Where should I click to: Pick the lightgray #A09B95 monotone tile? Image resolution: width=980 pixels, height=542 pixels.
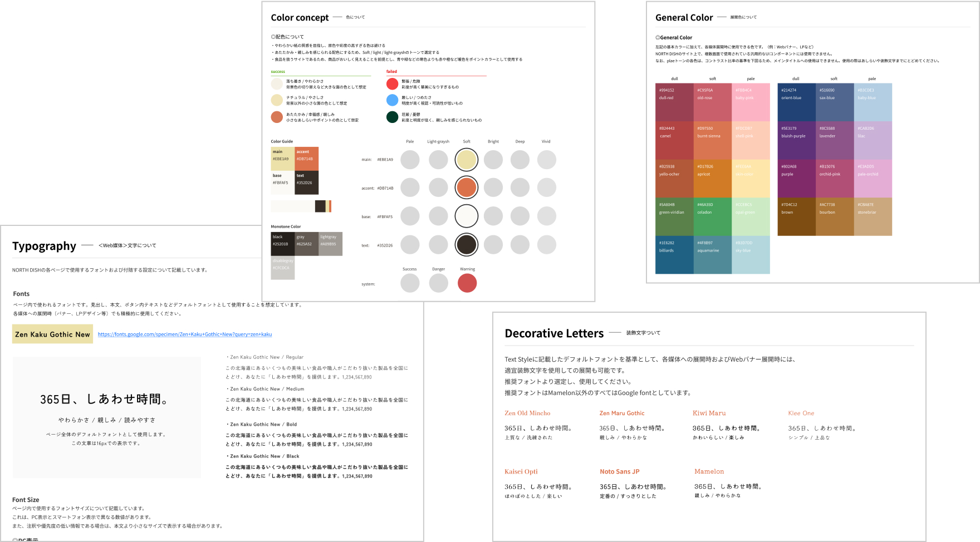[x=331, y=244]
